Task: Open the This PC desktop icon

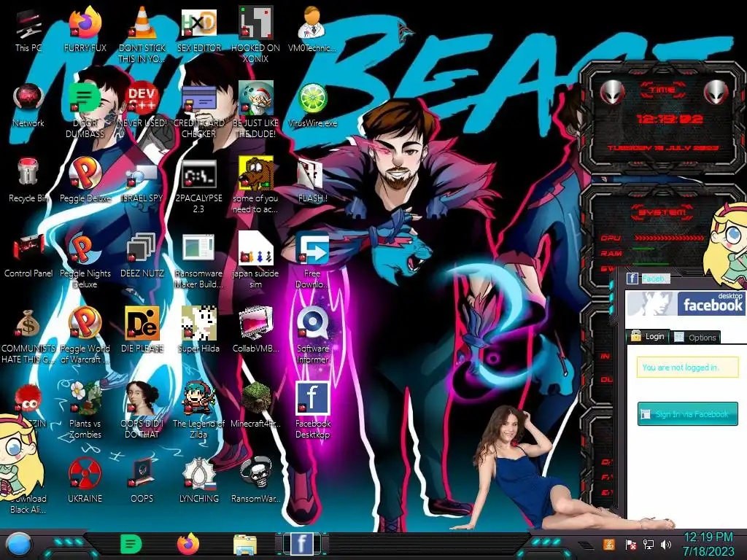Action: click(x=28, y=24)
